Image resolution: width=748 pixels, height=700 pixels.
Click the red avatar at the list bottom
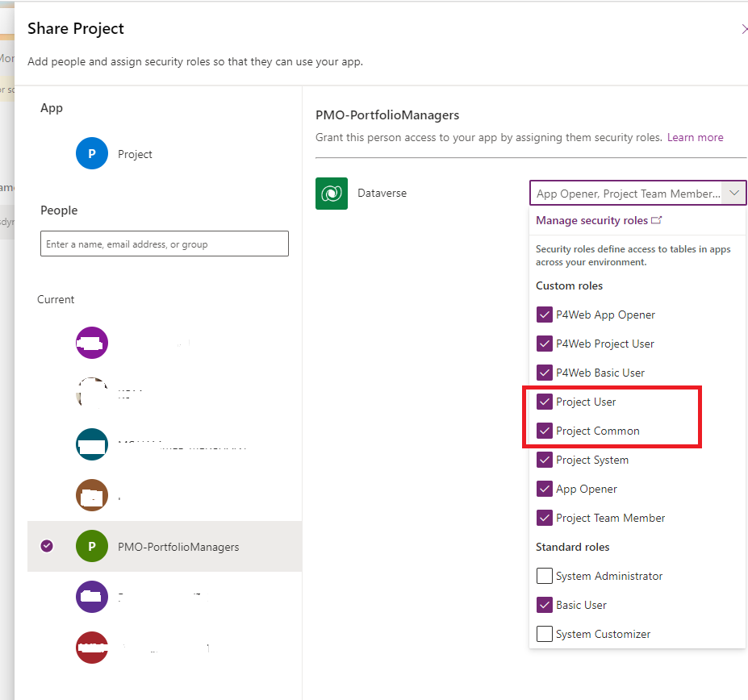(91, 648)
